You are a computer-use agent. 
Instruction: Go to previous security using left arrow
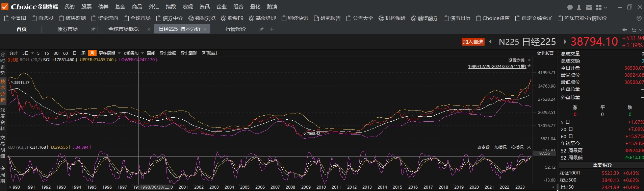tap(490, 42)
